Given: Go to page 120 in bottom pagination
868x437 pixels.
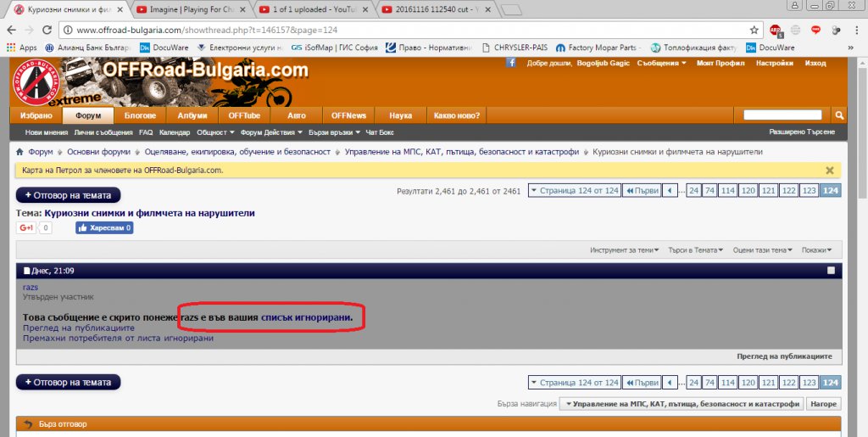Looking at the screenshot, I should 748,383.
